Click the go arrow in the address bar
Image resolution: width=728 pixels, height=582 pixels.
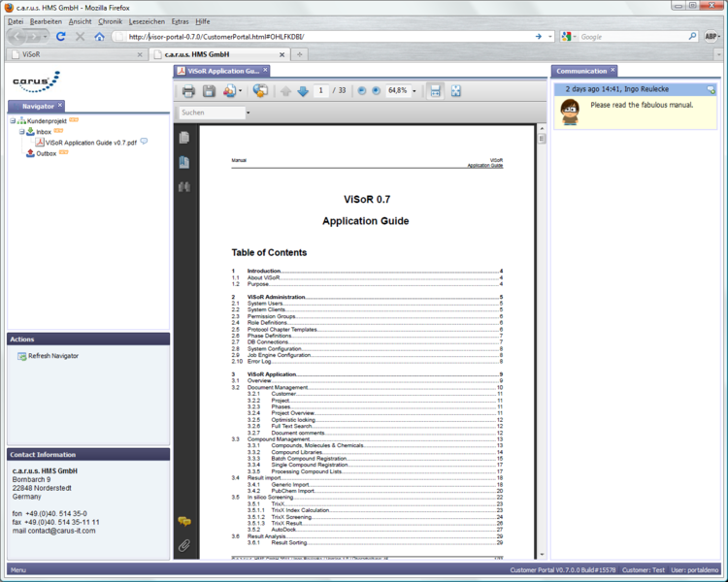click(x=539, y=36)
